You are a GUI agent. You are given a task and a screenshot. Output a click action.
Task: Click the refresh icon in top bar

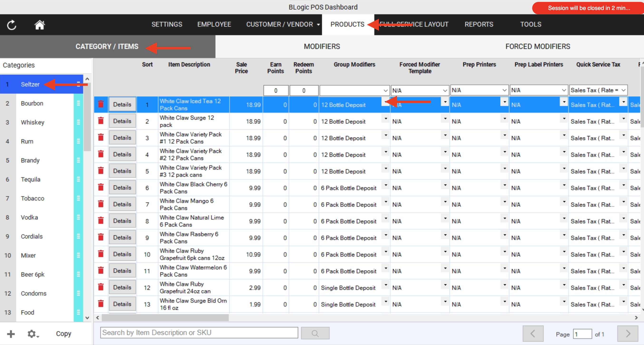(11, 25)
